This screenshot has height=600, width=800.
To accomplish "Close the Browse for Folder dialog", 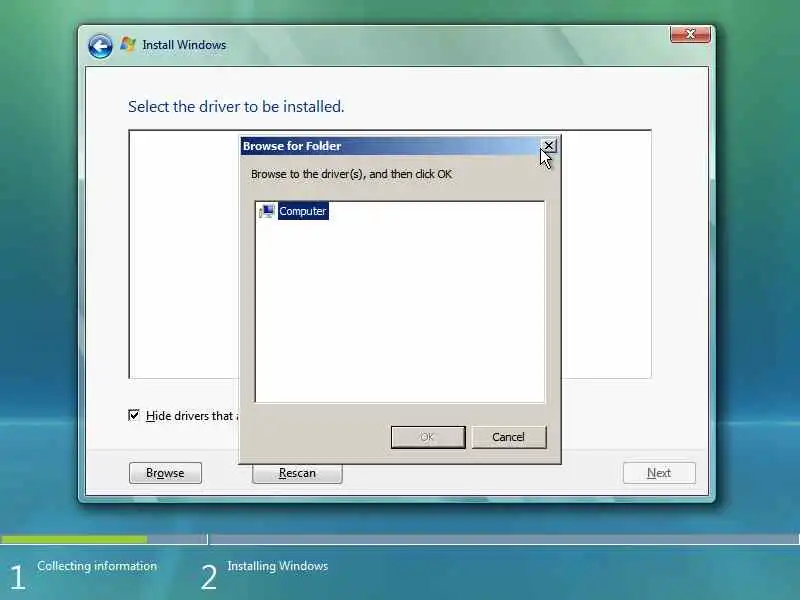I will pyautogui.click(x=548, y=146).
